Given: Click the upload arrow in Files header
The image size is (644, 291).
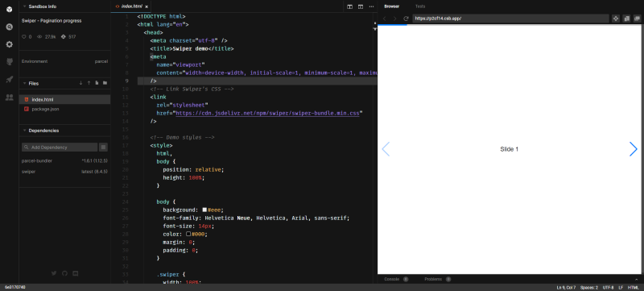Looking at the screenshot, I should pyautogui.click(x=89, y=83).
